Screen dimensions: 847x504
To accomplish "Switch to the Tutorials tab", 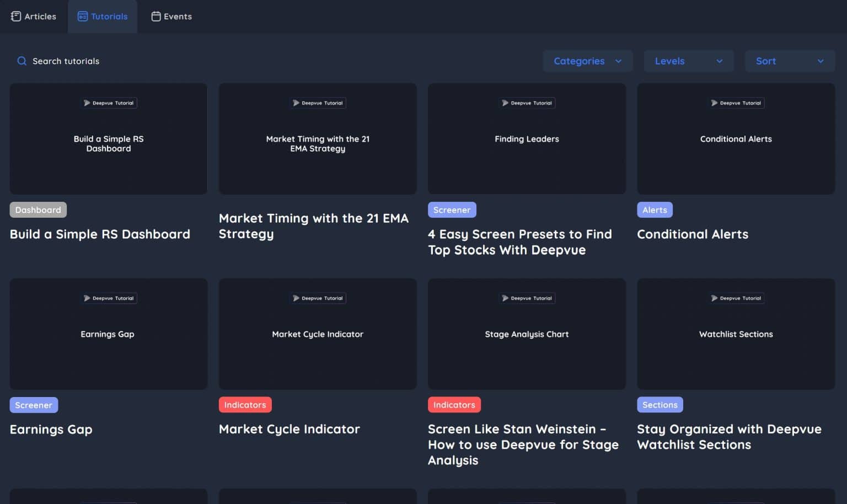I will tap(103, 17).
